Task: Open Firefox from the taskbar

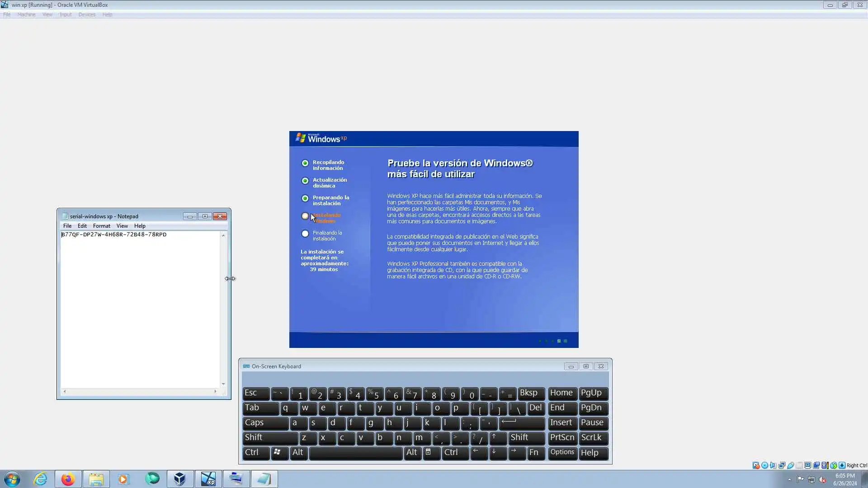Action: 68,479
